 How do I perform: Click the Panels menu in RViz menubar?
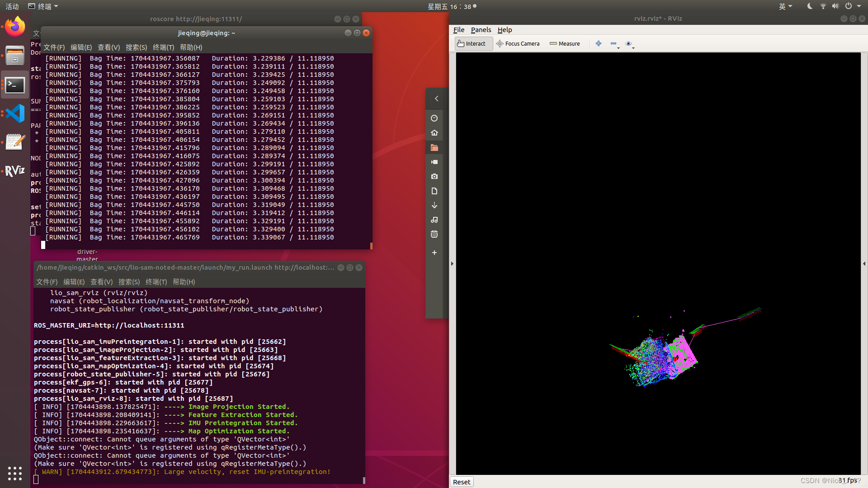(x=481, y=29)
